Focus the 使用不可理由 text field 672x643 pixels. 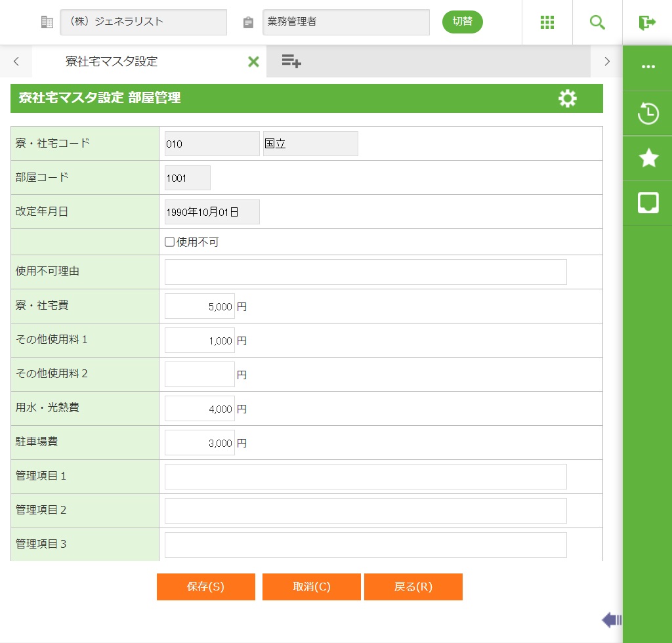click(366, 272)
